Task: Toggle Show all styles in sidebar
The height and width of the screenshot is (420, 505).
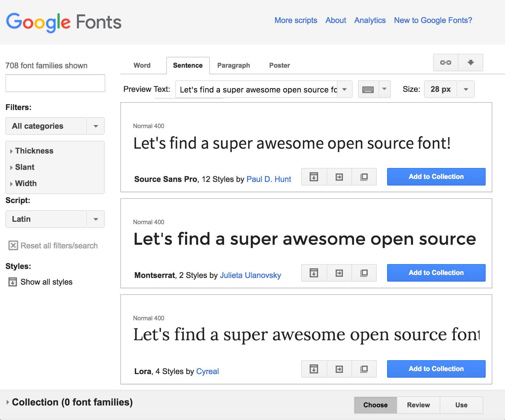Action: 41,282
